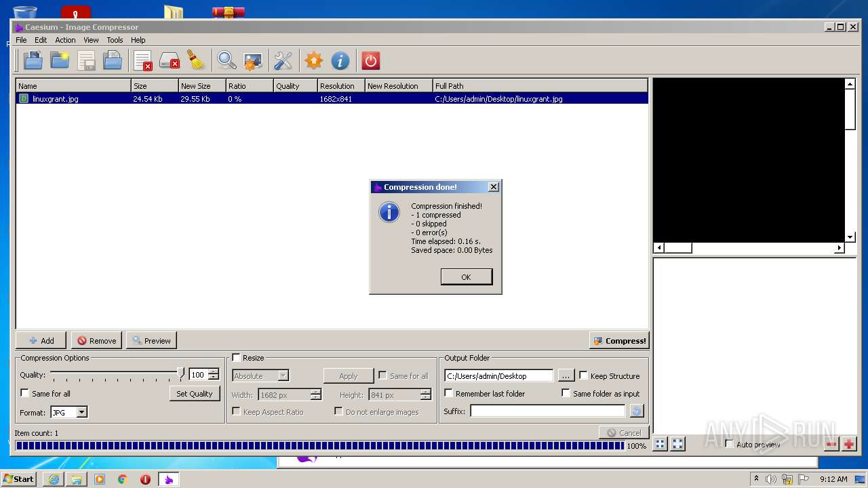Screen dimensions: 868x488
Task: Click the icon beside the Suffix field
Action: 636,411
